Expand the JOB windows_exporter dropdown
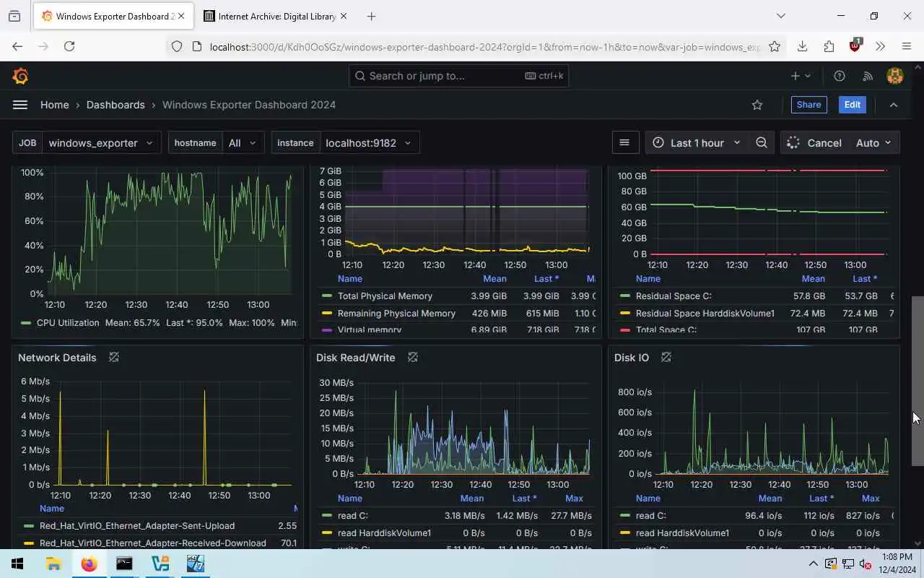 coord(86,143)
